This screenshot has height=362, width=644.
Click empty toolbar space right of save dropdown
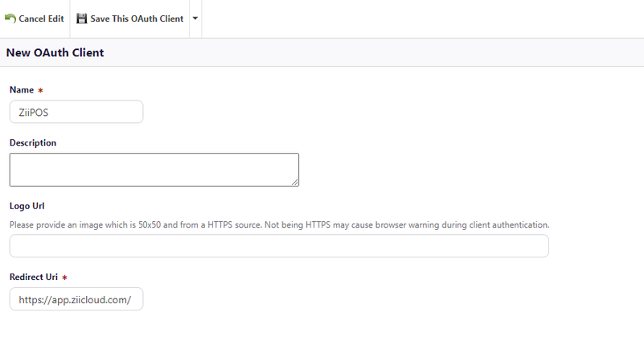coord(418,19)
